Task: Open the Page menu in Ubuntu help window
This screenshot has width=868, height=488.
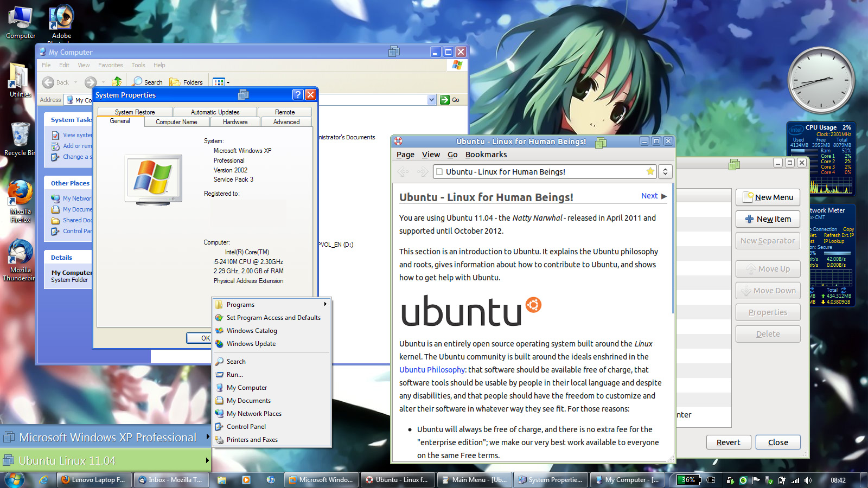Action: (x=405, y=155)
